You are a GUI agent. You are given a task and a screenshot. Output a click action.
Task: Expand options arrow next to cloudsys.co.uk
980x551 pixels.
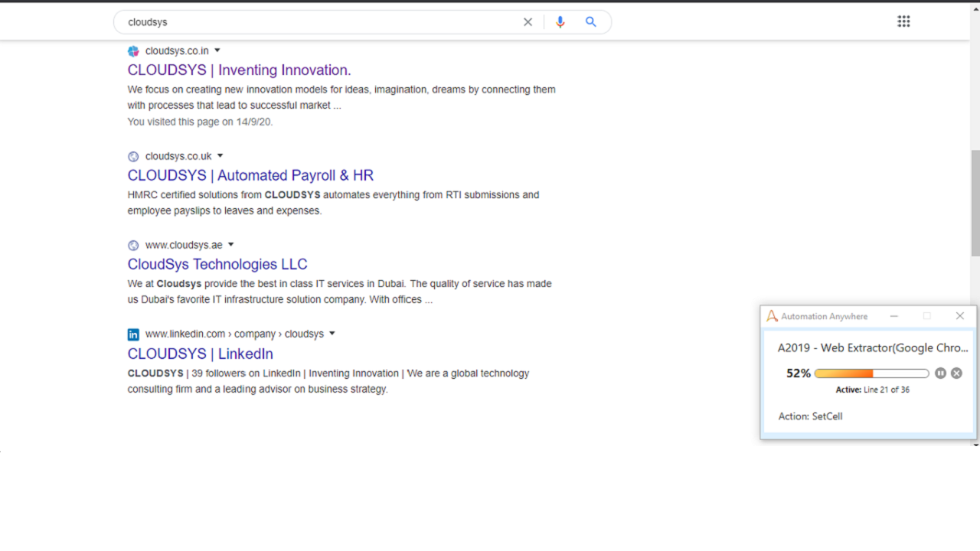coord(220,156)
